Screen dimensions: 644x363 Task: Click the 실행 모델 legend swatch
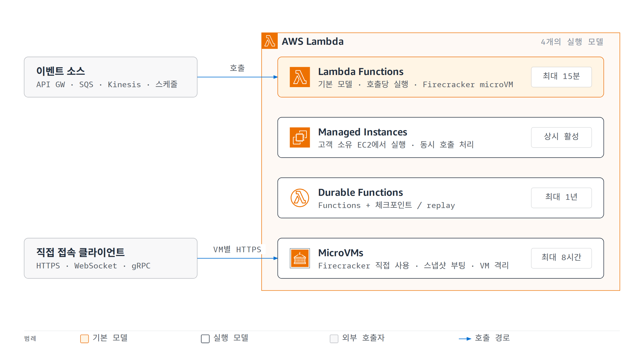(205, 339)
